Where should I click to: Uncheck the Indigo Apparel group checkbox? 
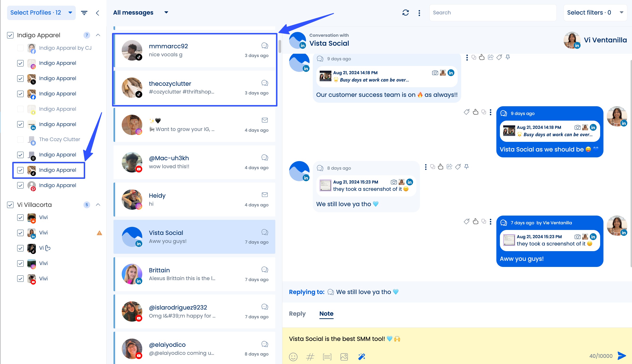pos(10,35)
